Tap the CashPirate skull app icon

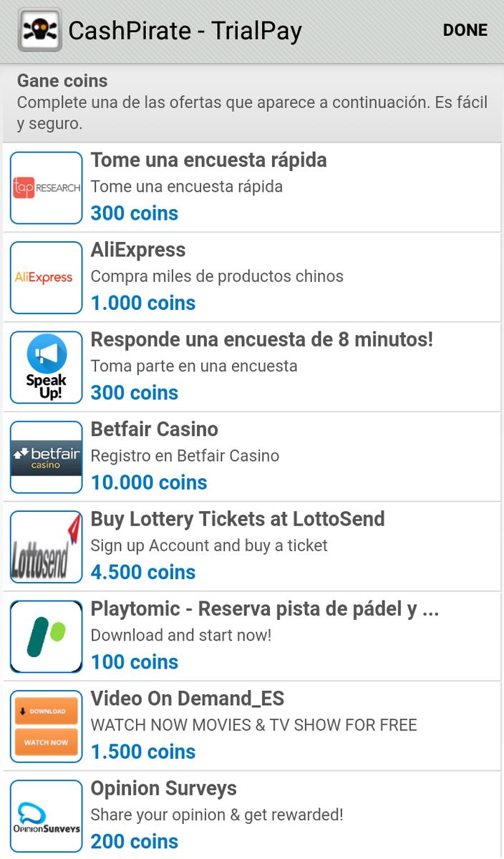click(x=40, y=30)
